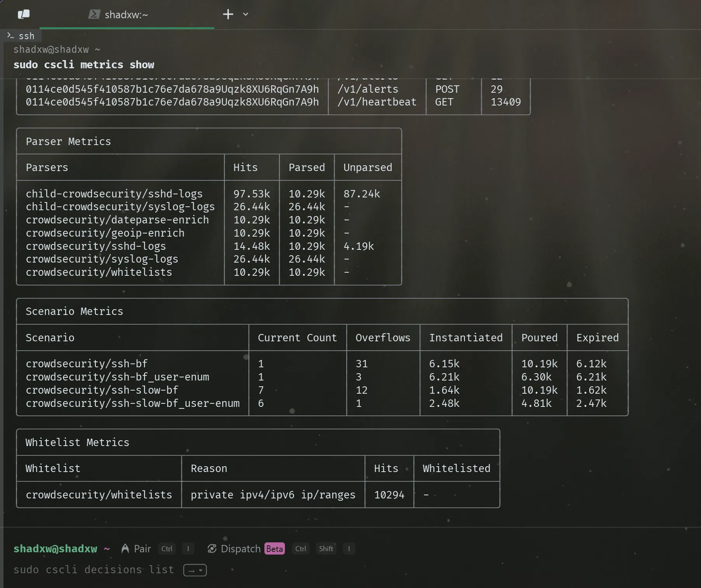Image resolution: width=701 pixels, height=588 pixels.
Task: Click the 'Whitelisted' column header
Action: pos(456,469)
